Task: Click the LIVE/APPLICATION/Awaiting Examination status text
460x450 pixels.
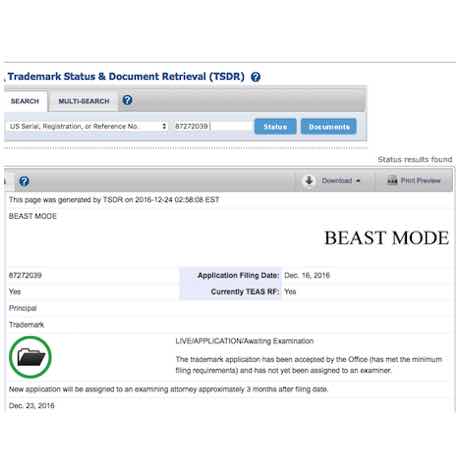Action: coord(244,341)
